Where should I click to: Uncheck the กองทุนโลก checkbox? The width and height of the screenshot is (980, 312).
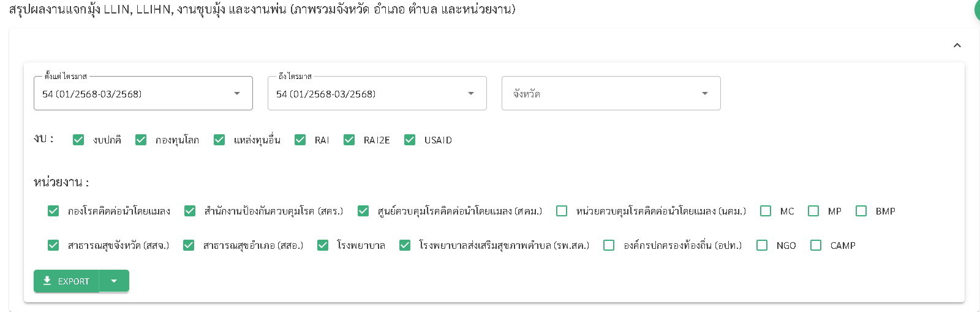click(141, 140)
